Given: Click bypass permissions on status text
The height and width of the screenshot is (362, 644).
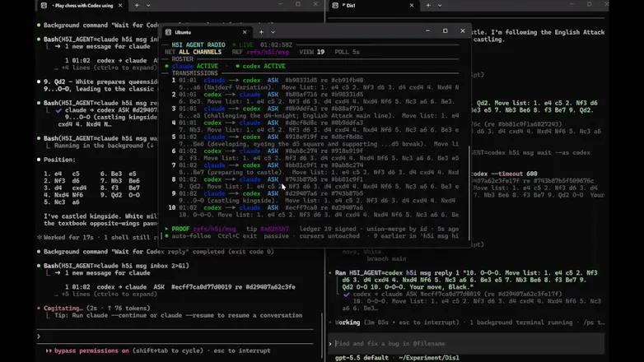Looking at the screenshot, I should click(x=91, y=350).
